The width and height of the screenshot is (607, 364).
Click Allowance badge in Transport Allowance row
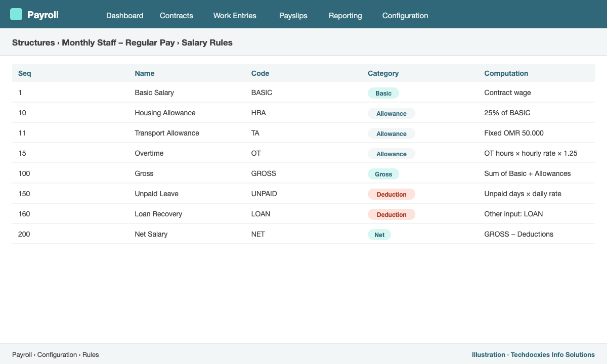(x=392, y=133)
